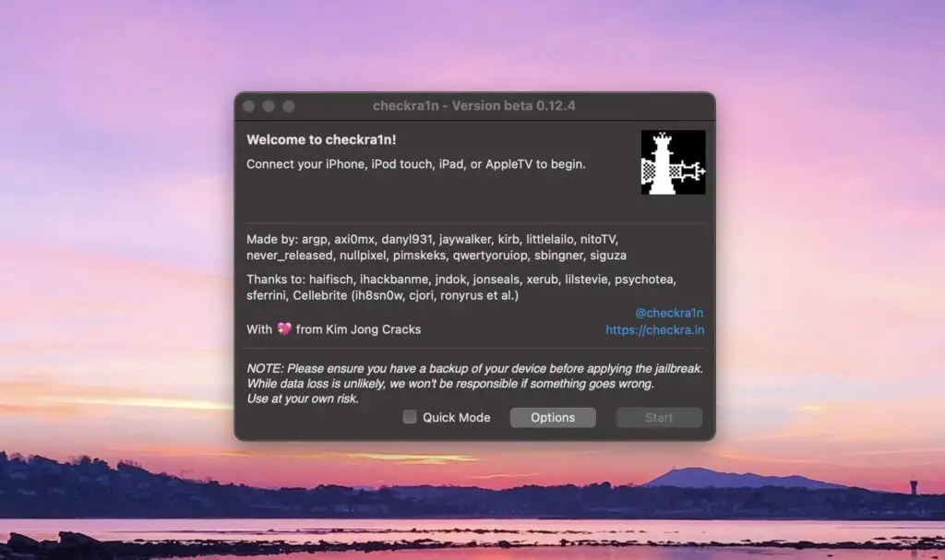Click the 'Quick Mode' label text
This screenshot has width=945, height=560.
point(456,417)
